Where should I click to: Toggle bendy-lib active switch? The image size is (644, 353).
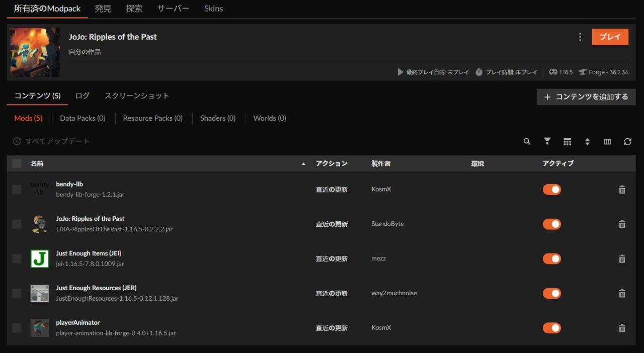(x=552, y=190)
